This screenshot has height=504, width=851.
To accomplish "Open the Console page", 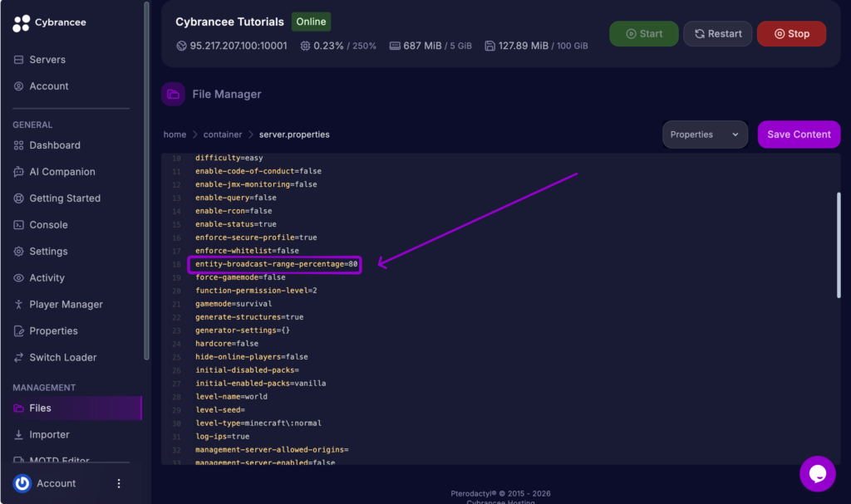I will click(48, 225).
